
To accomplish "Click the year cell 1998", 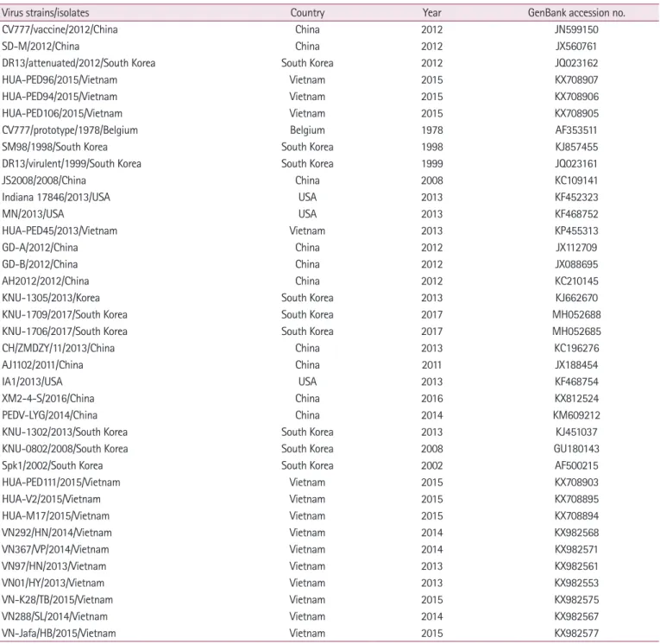I will [x=432, y=147].
